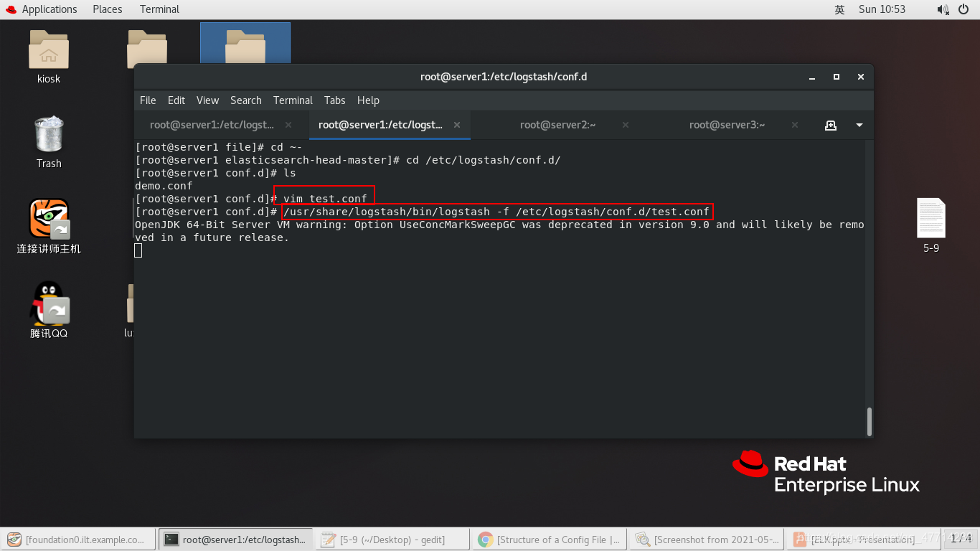Open the terminal File menu
The height and width of the screenshot is (551, 980).
pos(148,100)
